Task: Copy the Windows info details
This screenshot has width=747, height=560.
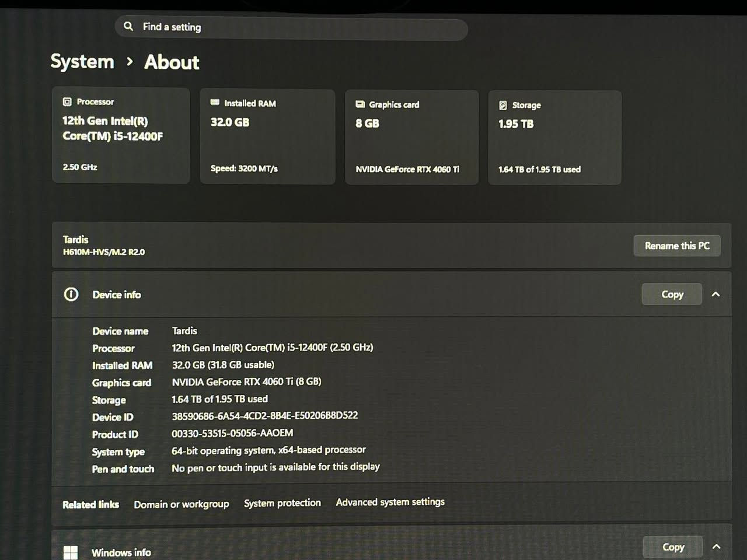Action: pos(673,547)
